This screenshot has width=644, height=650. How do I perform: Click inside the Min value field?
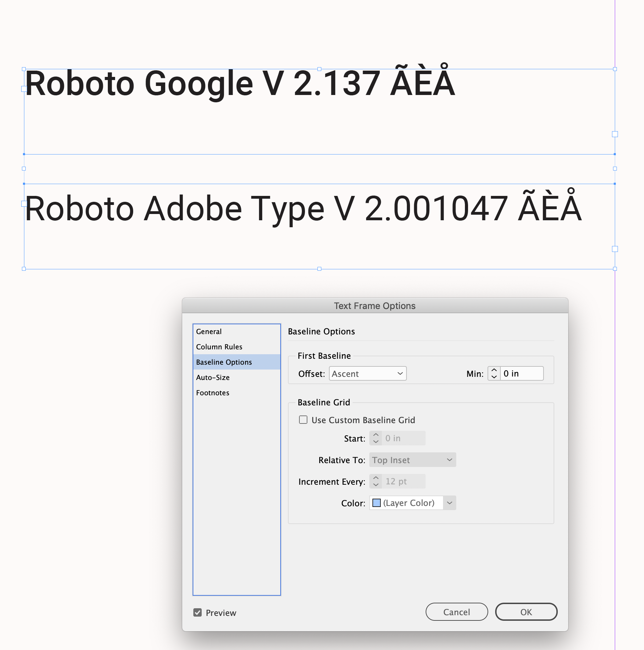point(521,373)
